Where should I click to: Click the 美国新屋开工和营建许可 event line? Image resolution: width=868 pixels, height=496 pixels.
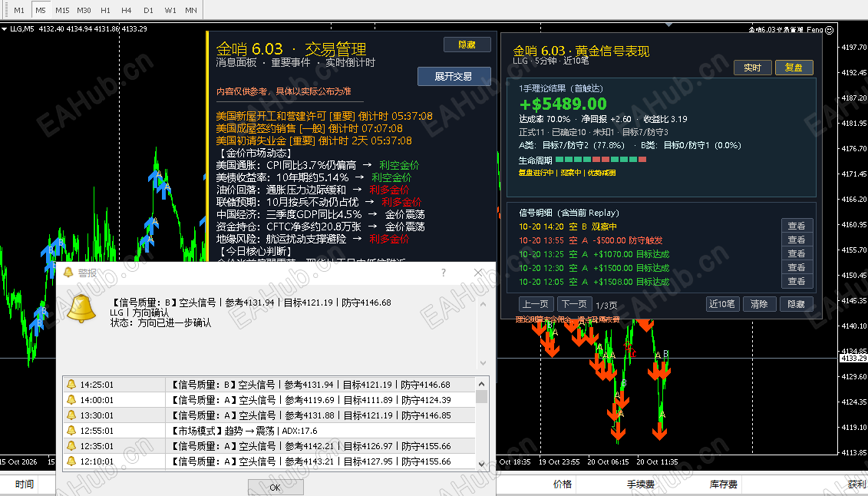coord(325,116)
